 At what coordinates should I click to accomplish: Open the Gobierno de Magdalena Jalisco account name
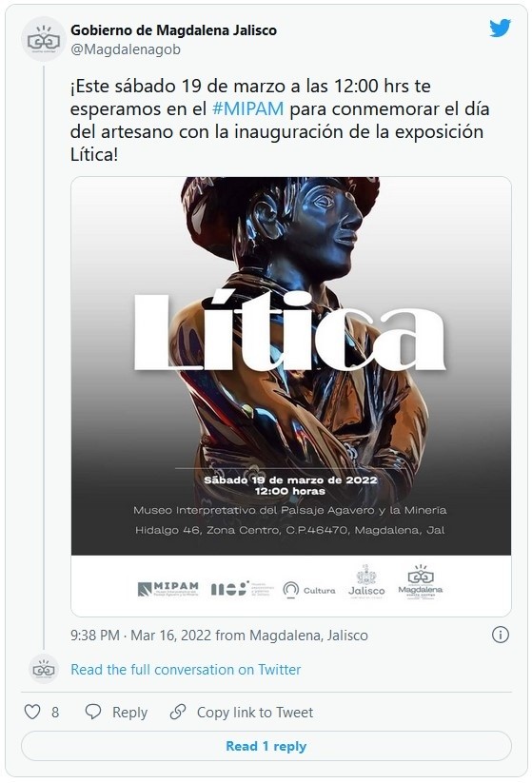(173, 29)
